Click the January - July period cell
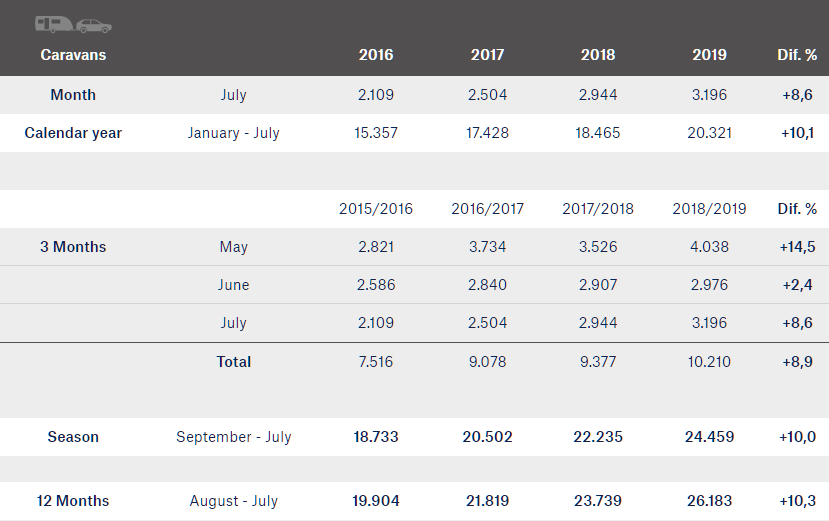Viewport: 829px width, 521px height. click(x=234, y=133)
